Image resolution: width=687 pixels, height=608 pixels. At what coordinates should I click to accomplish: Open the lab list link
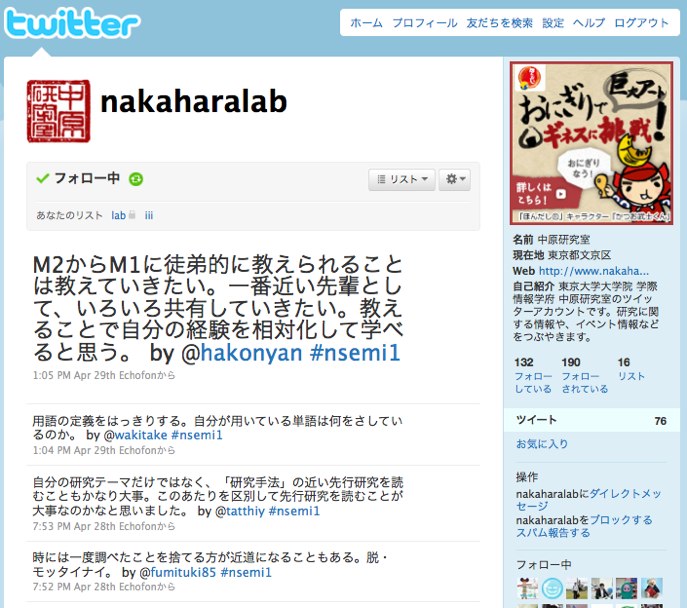coord(118,216)
